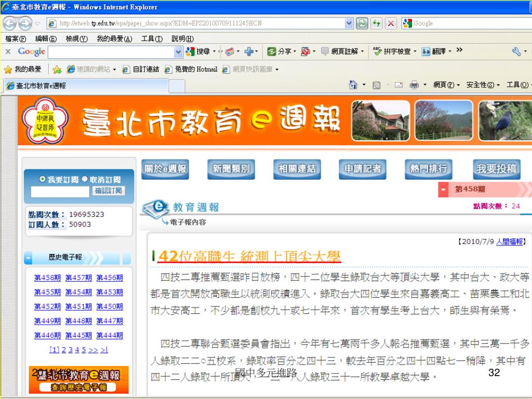Click the Home house icon in command bar
Viewport: 532px width, 399px height.
(353, 85)
